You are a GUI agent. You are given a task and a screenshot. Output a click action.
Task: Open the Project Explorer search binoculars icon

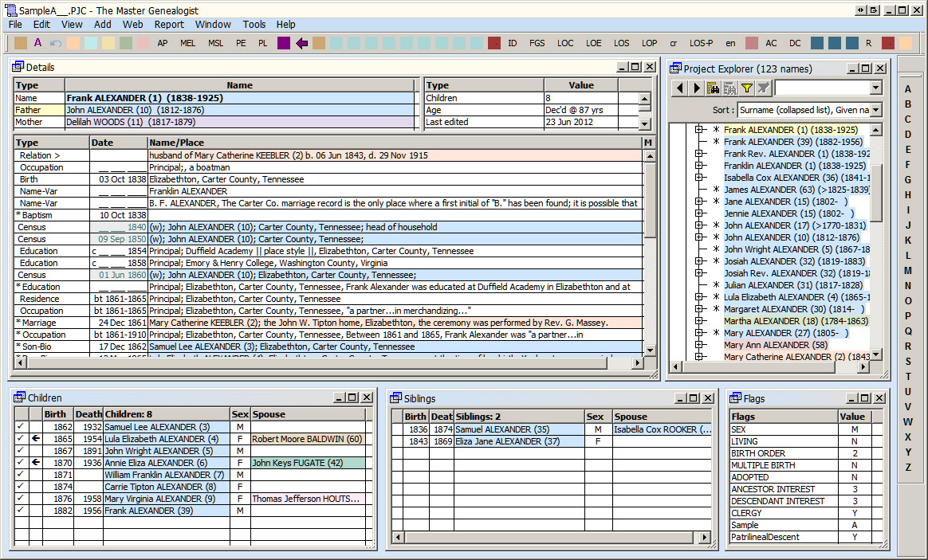(714, 88)
